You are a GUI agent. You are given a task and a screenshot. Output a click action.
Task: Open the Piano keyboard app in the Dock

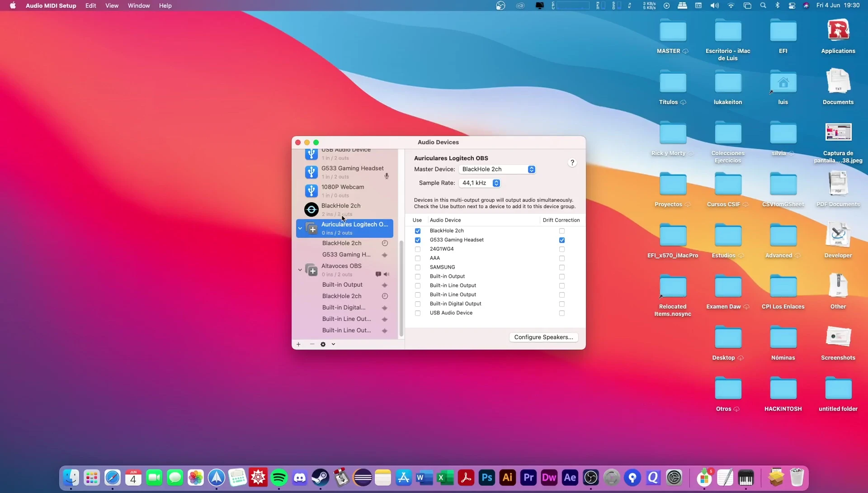[746, 478]
